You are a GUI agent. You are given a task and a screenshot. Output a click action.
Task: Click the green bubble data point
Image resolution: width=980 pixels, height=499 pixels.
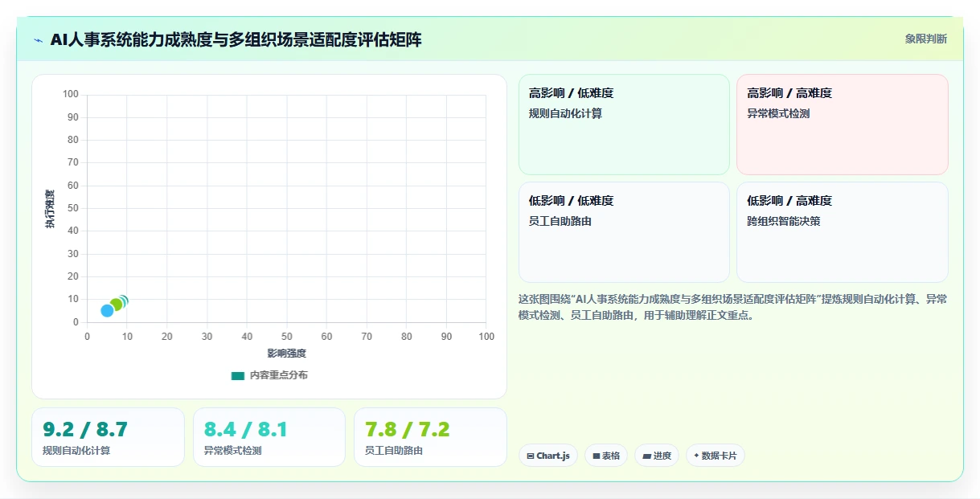click(116, 305)
